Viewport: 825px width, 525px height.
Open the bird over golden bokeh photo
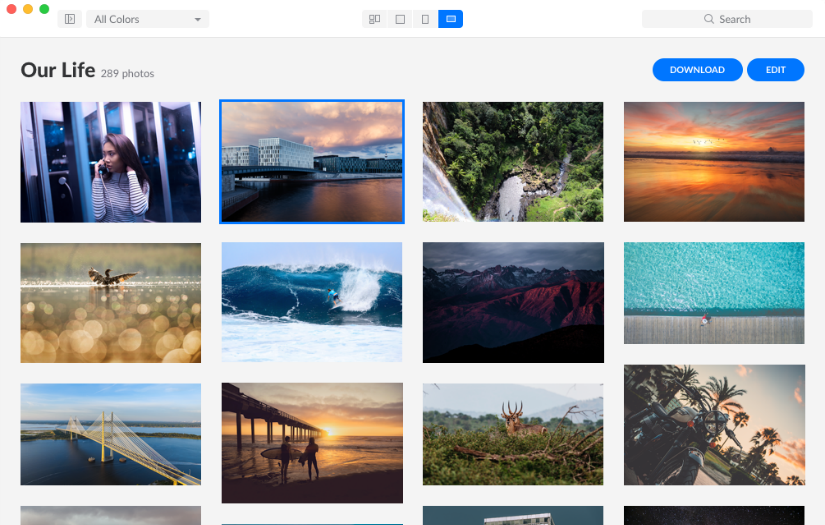coord(110,302)
